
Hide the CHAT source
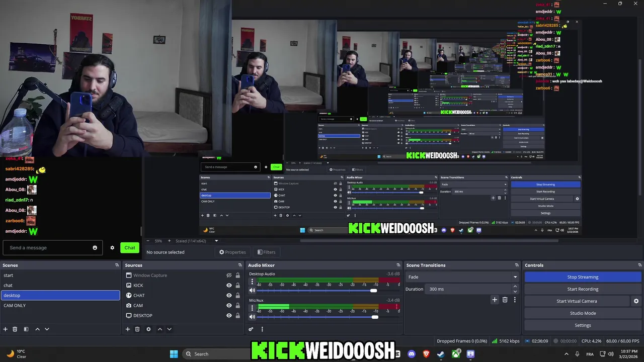point(229,295)
